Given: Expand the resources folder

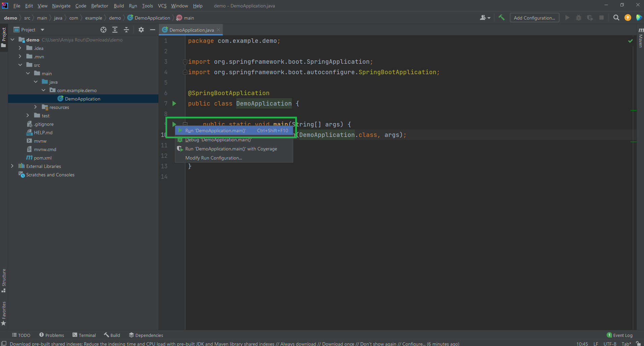Looking at the screenshot, I should coord(36,107).
